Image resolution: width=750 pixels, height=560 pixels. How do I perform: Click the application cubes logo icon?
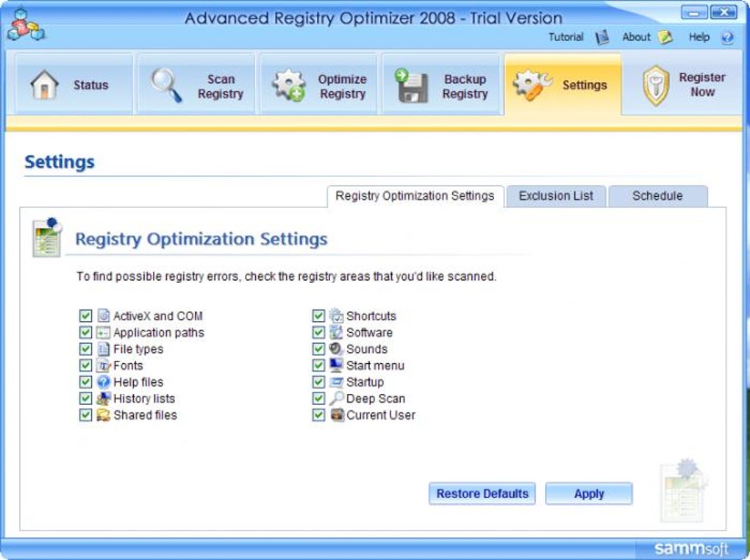click(25, 25)
